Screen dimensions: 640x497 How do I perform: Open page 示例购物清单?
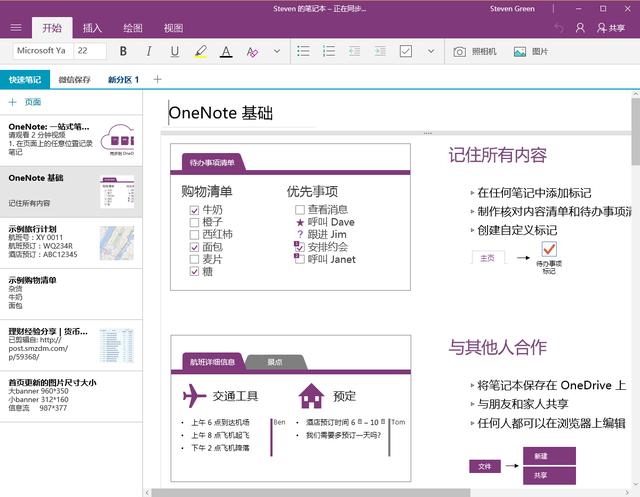71,294
